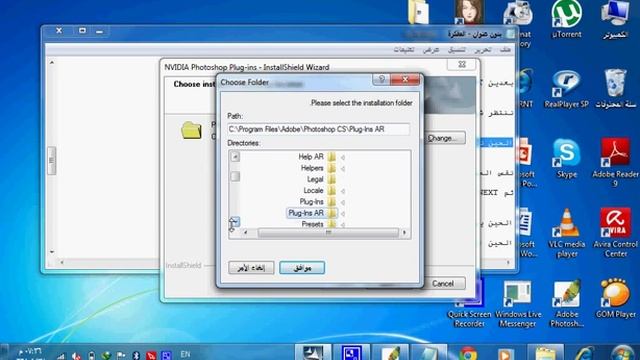Click the Path input field

click(318, 129)
